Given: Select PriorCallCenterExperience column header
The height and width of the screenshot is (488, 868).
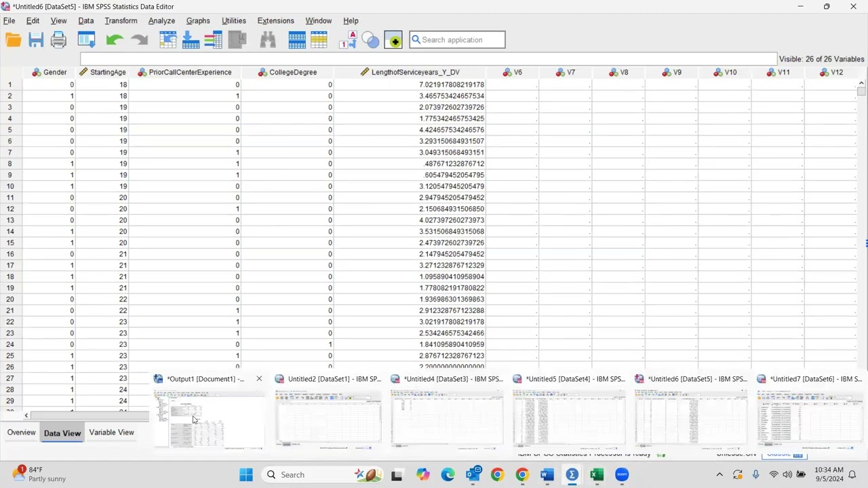Looking at the screenshot, I should (184, 73).
